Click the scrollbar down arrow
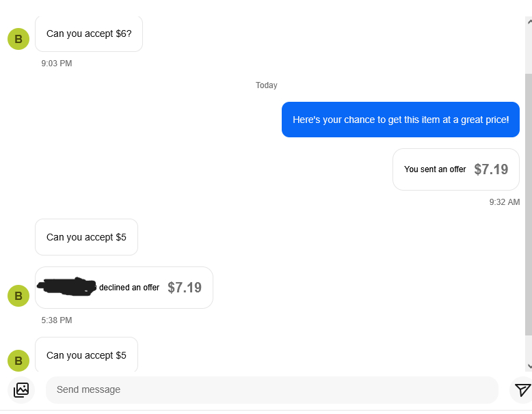Screen dimensions: 532x414 (x=529, y=367)
